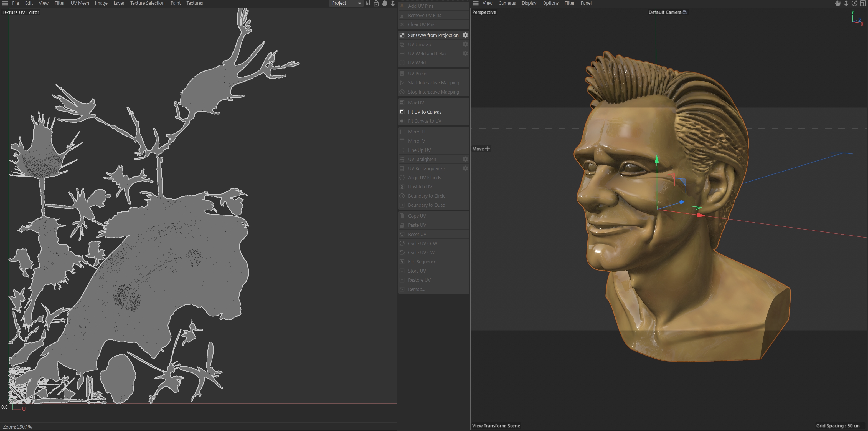Open the perspective viewport hamburger menu

point(475,3)
